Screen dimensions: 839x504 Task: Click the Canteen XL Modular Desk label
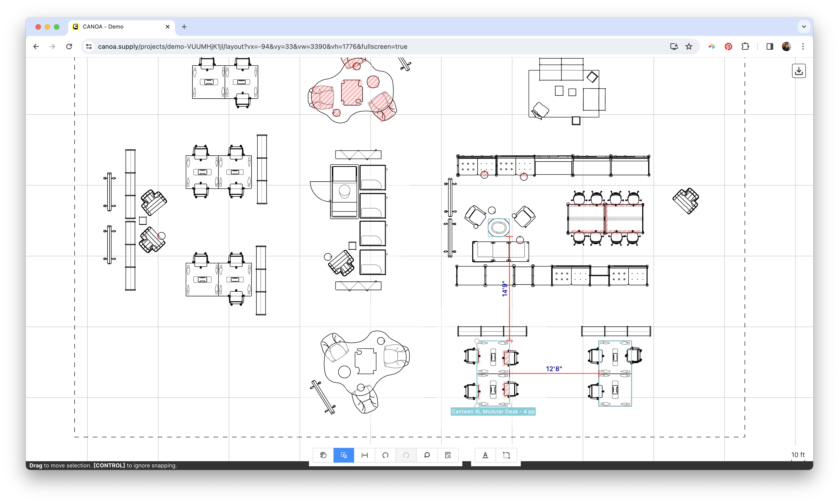coord(493,411)
